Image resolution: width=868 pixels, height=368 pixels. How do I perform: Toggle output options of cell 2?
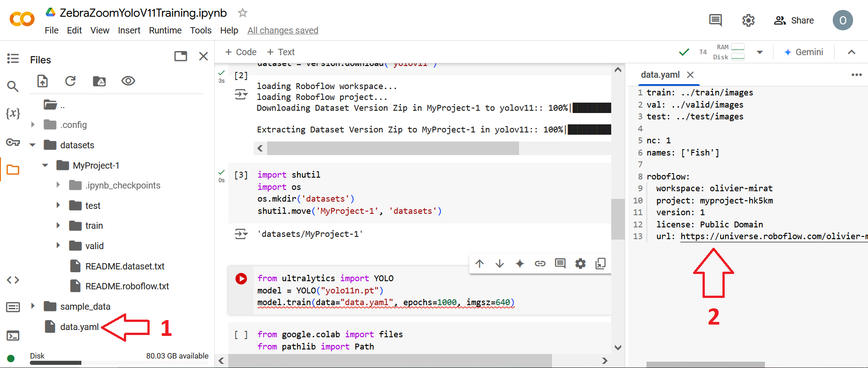[241, 94]
